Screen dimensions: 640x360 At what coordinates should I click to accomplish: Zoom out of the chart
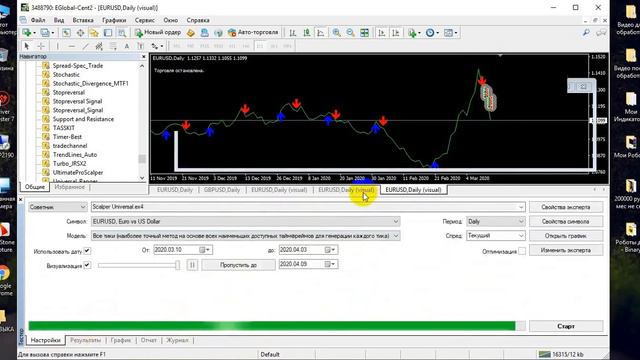click(350, 33)
